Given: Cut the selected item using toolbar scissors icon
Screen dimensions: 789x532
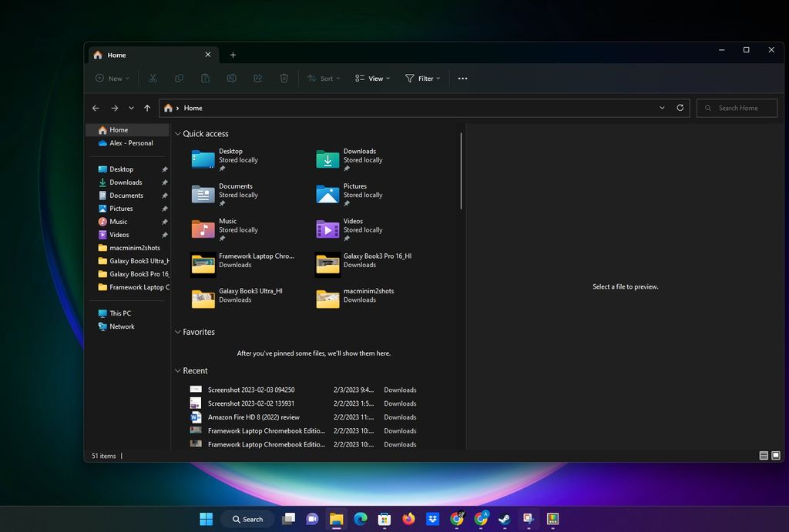Looking at the screenshot, I should pyautogui.click(x=152, y=78).
